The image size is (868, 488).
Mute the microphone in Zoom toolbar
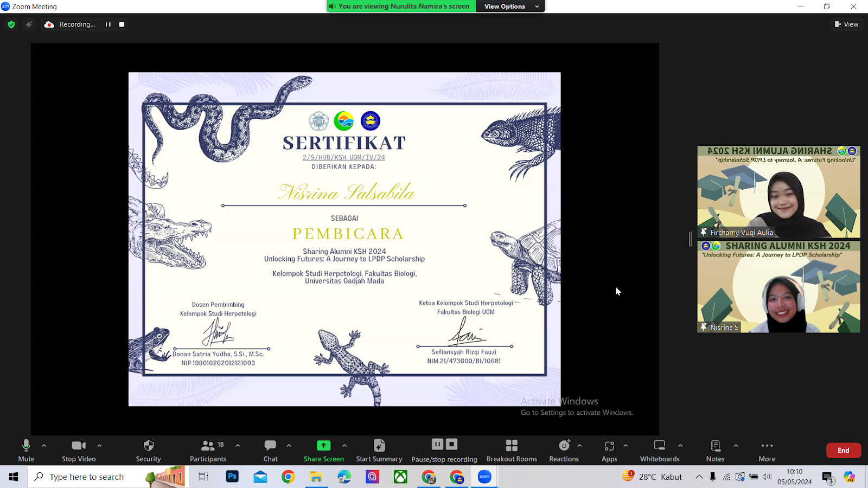pos(26,451)
